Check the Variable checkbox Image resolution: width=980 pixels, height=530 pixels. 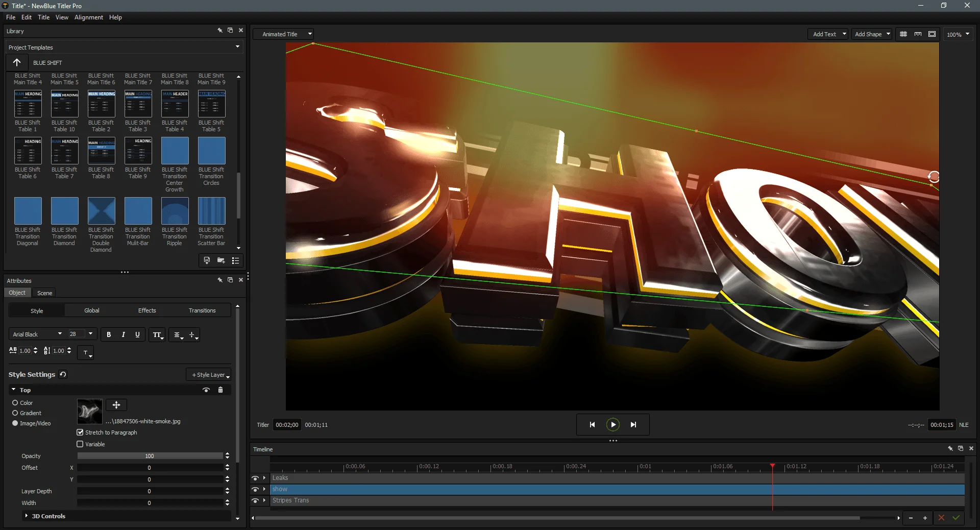(x=80, y=444)
